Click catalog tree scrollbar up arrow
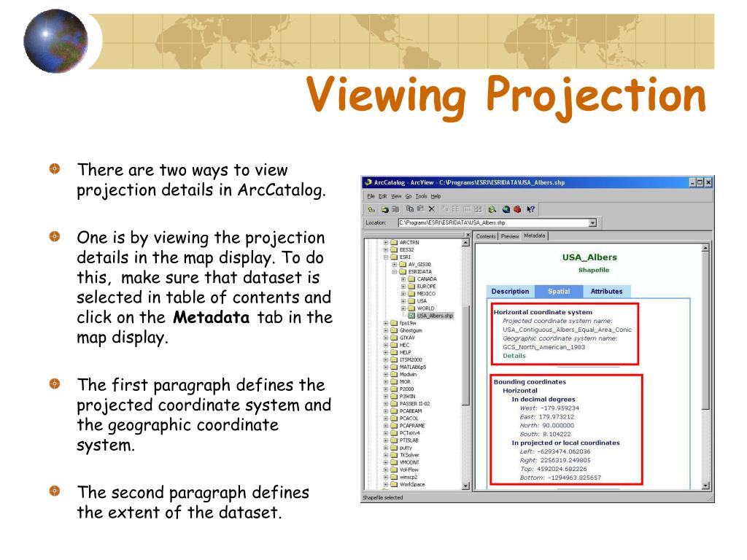 point(466,244)
